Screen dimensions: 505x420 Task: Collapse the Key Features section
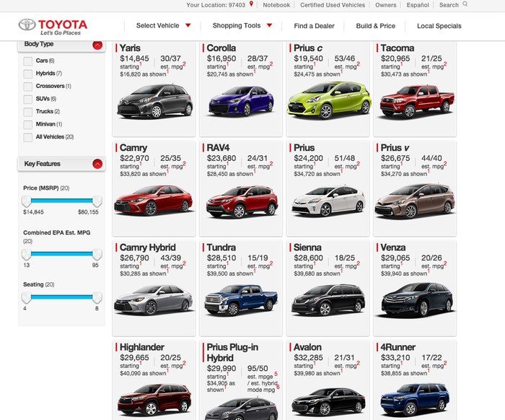click(x=97, y=164)
